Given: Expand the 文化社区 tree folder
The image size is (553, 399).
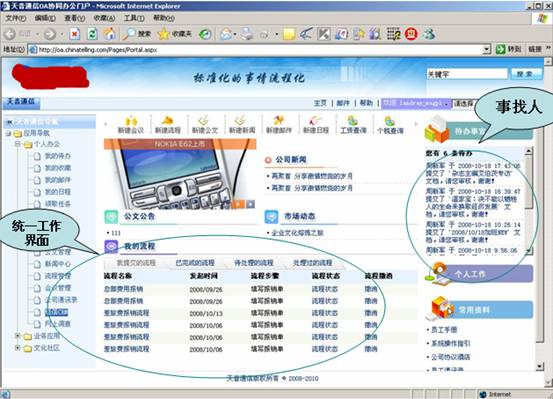Looking at the screenshot, I should click(17, 348).
